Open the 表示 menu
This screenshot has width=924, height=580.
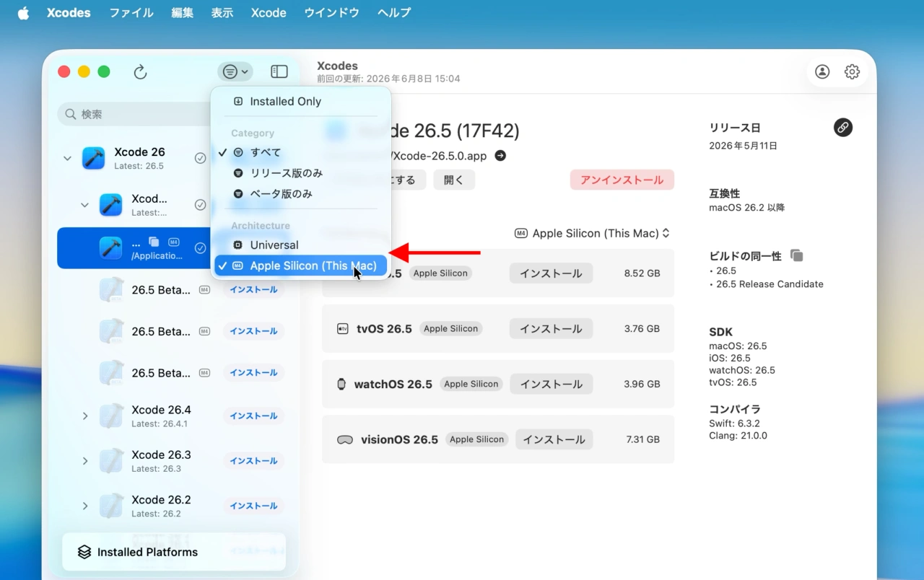point(222,13)
